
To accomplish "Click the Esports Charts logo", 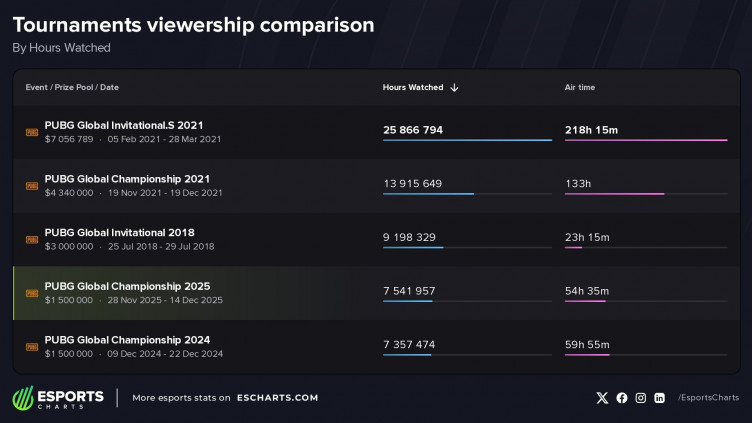I will click(58, 398).
